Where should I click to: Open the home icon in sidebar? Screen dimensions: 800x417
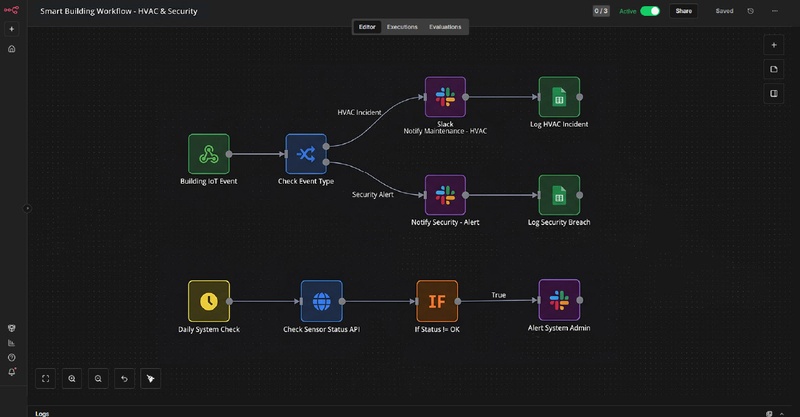12,49
